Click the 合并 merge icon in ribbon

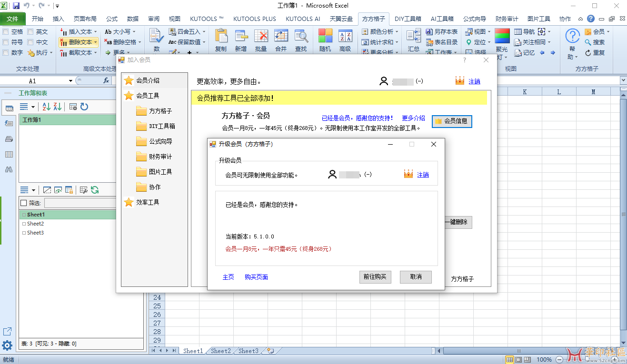[x=281, y=36]
